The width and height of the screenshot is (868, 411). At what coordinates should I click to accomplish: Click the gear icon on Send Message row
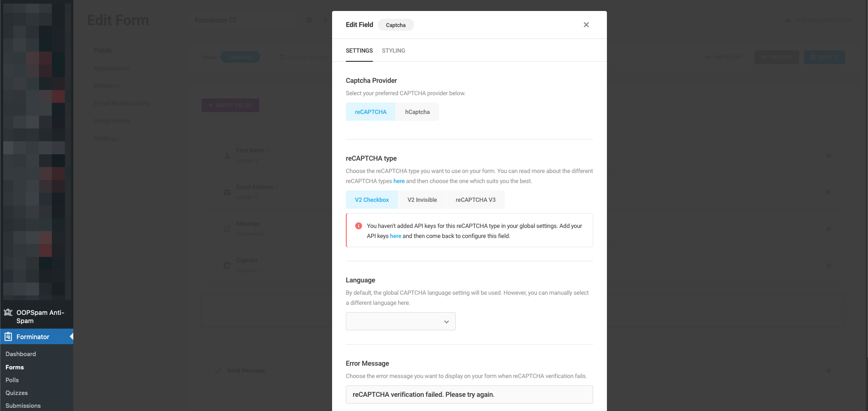pos(829,371)
